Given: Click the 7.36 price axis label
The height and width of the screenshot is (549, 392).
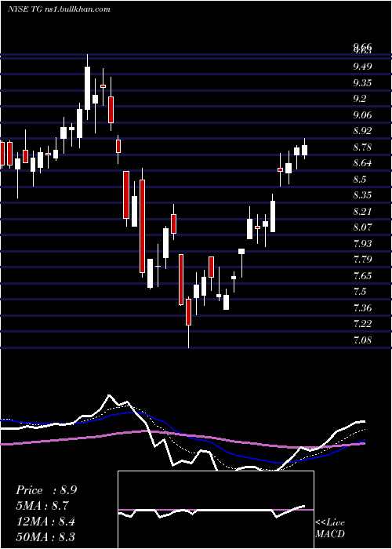Looking at the screenshot, I should 362,308.
